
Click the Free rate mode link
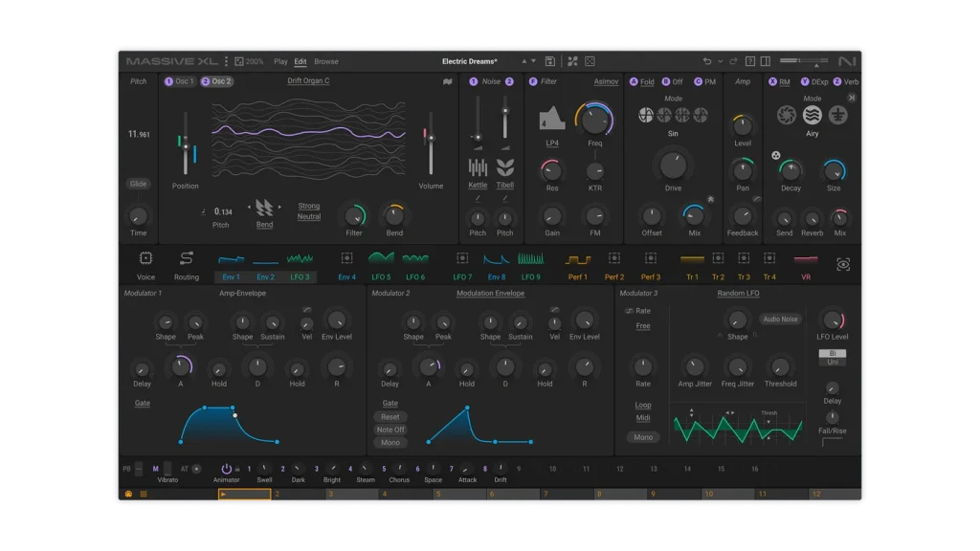pyautogui.click(x=643, y=326)
